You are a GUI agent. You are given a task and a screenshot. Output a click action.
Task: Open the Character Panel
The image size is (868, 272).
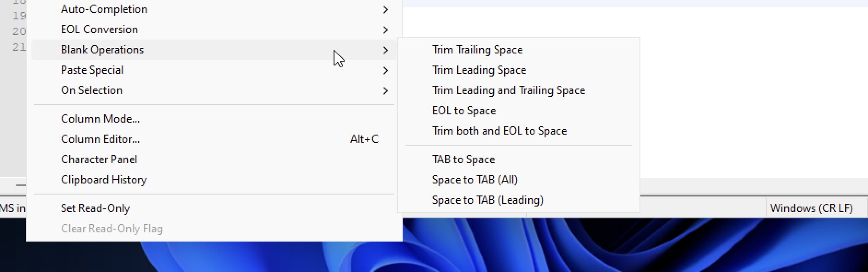[99, 159]
